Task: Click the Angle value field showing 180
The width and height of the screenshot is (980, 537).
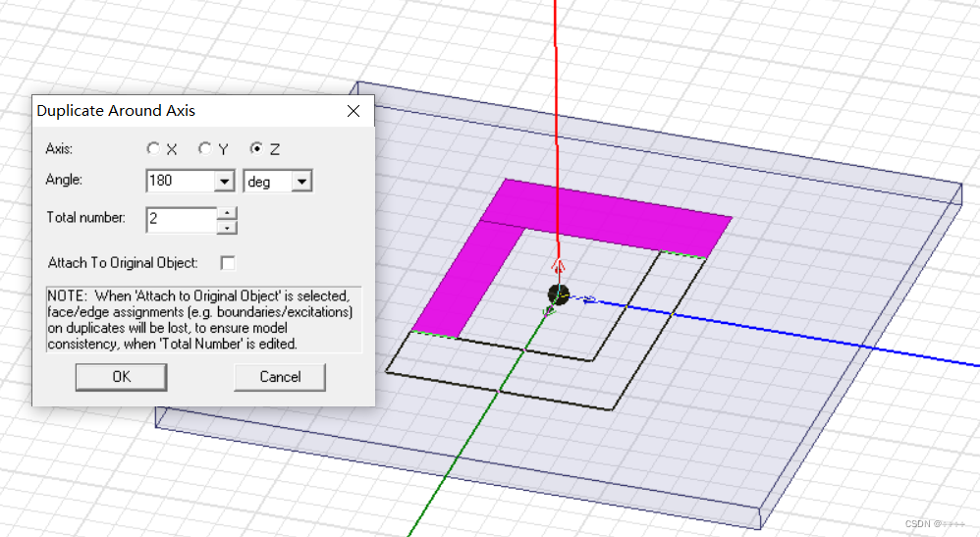Action: coord(181,181)
